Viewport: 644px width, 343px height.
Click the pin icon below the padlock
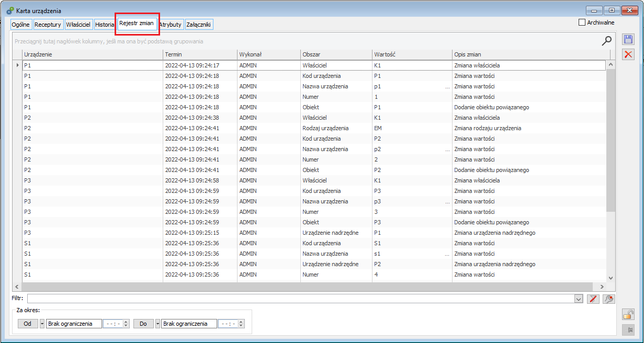(628, 329)
